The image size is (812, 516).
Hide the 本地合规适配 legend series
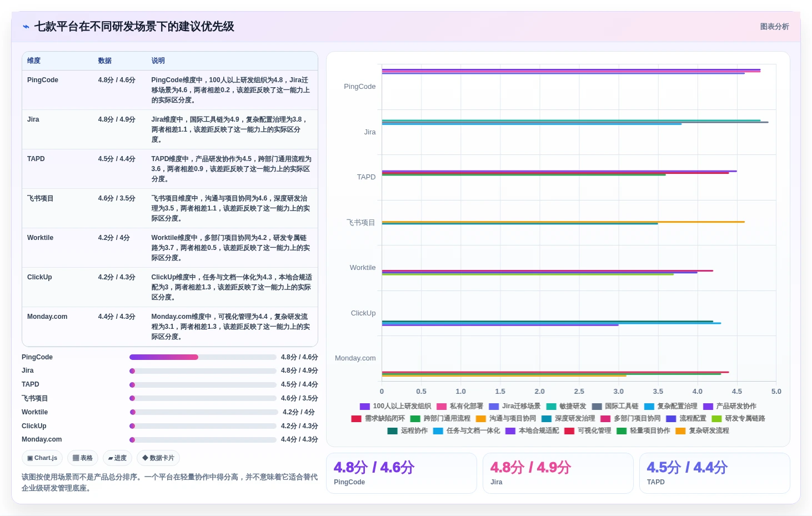[532, 431]
